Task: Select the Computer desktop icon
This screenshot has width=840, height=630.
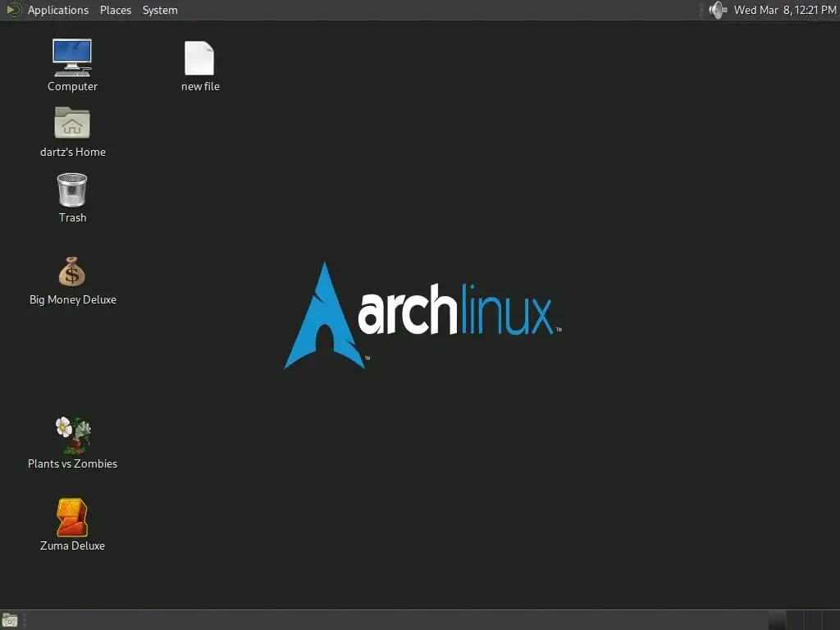Action: pyautogui.click(x=72, y=66)
